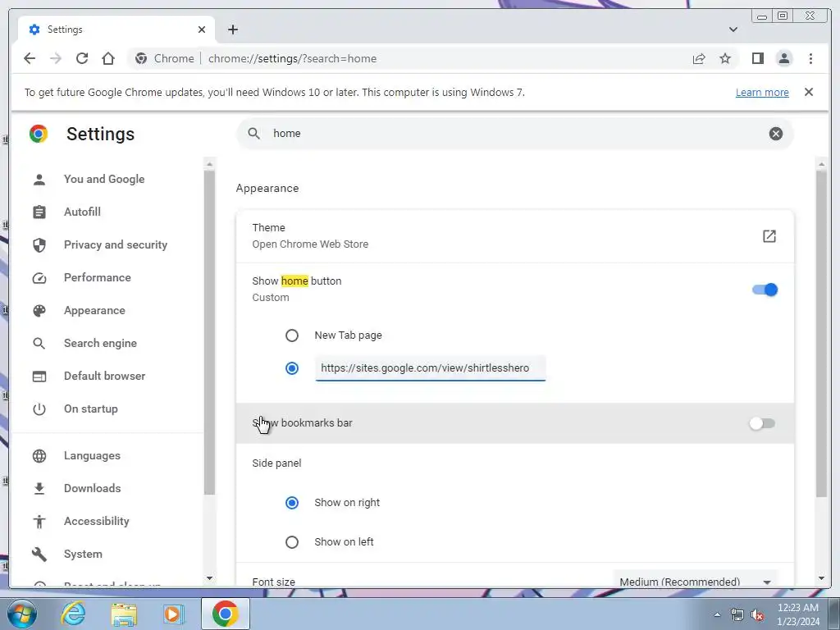Open Chrome Web Store theme link icon
Screen dimensions: 840x630
click(x=769, y=235)
